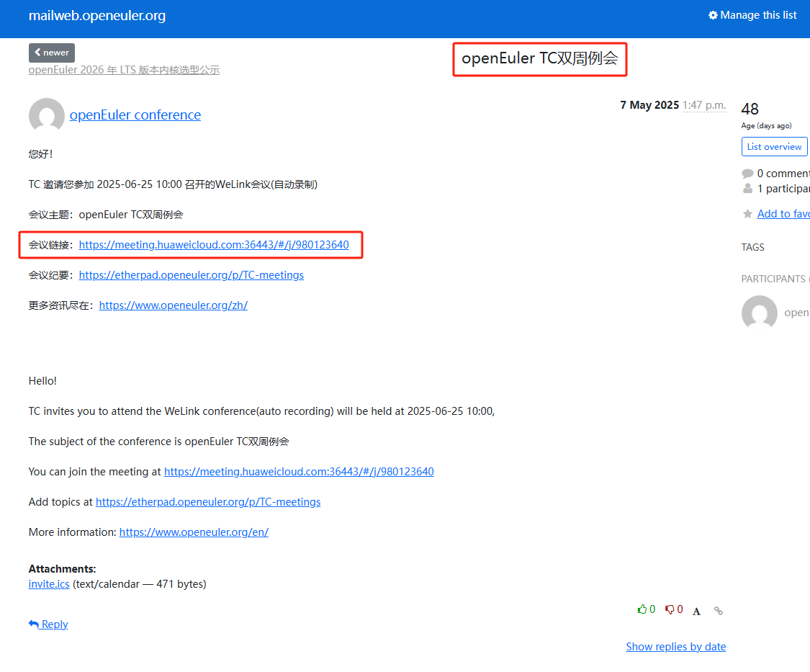
Task: Go to newer thread button
Action: 52,53
